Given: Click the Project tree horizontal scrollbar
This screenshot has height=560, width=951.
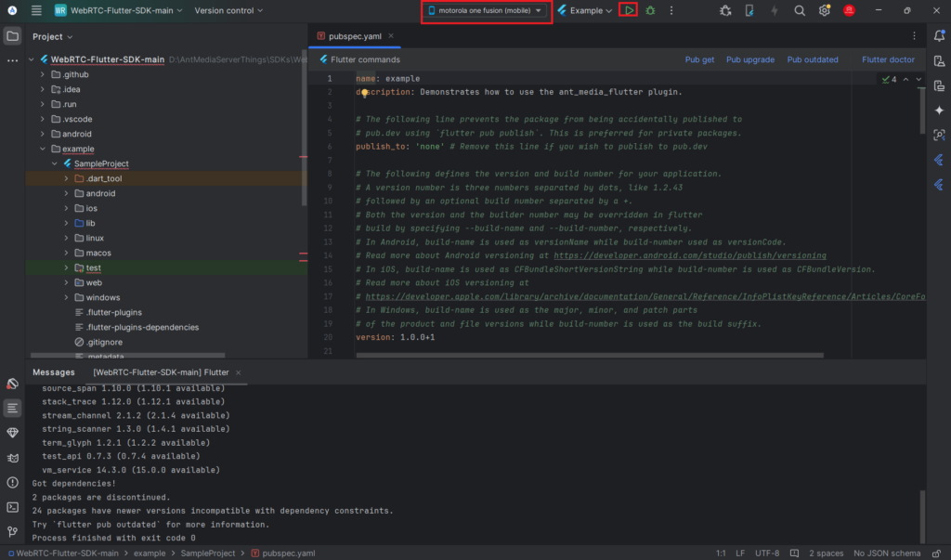Looking at the screenshot, I should point(127,356).
